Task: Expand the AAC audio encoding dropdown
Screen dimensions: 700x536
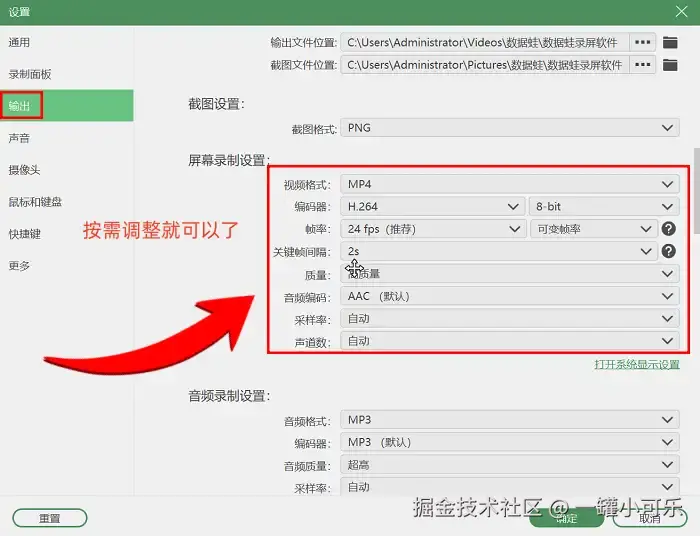Action: pyautogui.click(x=510, y=296)
